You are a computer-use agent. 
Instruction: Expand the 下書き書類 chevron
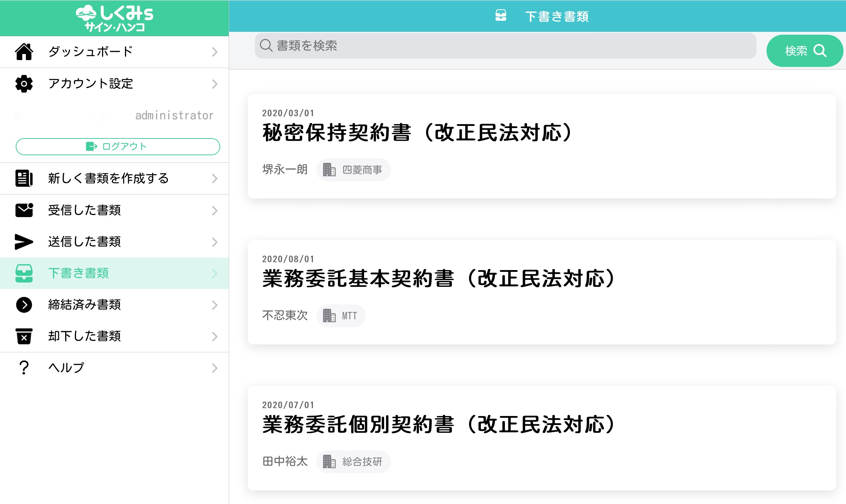click(214, 274)
